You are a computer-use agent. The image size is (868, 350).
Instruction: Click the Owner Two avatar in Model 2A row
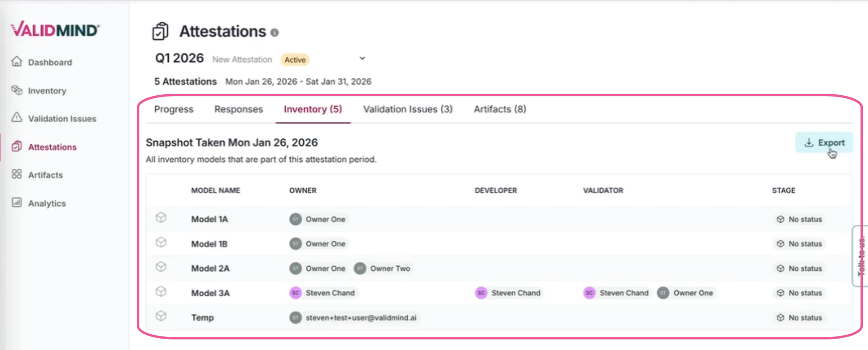tap(360, 268)
